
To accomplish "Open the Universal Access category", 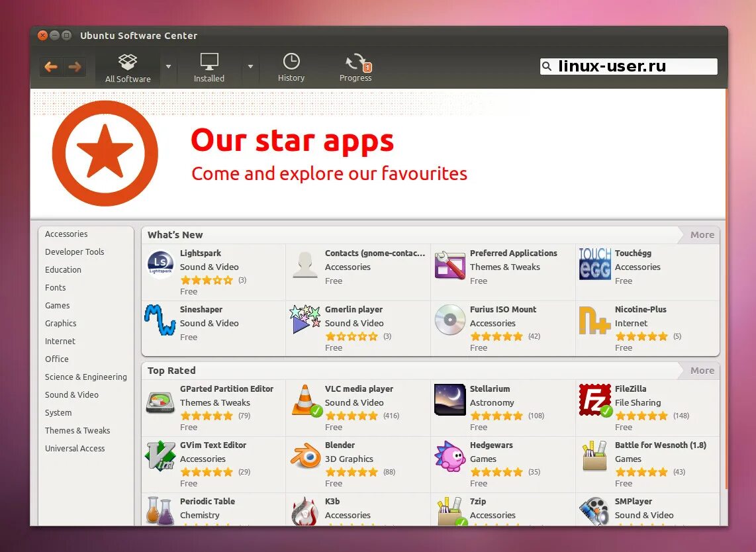I will 75,448.
